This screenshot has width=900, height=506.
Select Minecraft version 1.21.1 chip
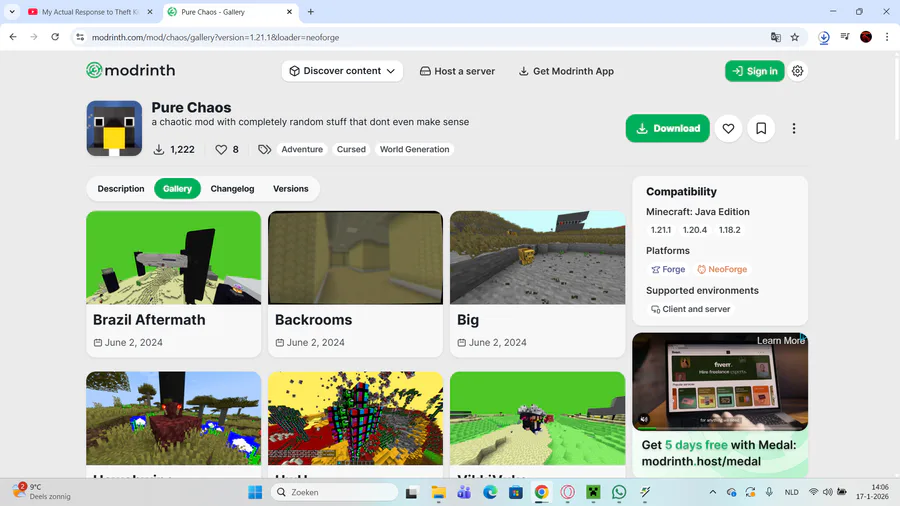point(661,230)
